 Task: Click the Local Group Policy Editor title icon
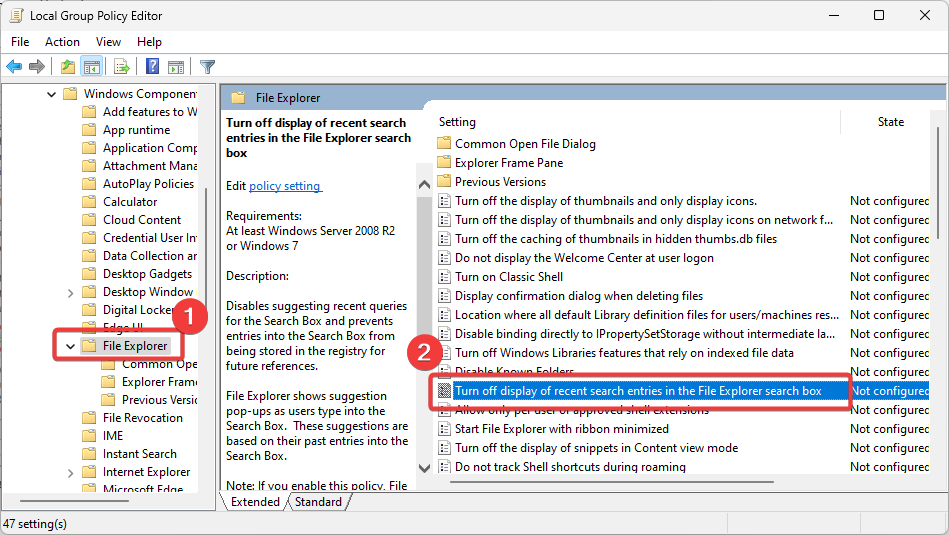(x=16, y=15)
